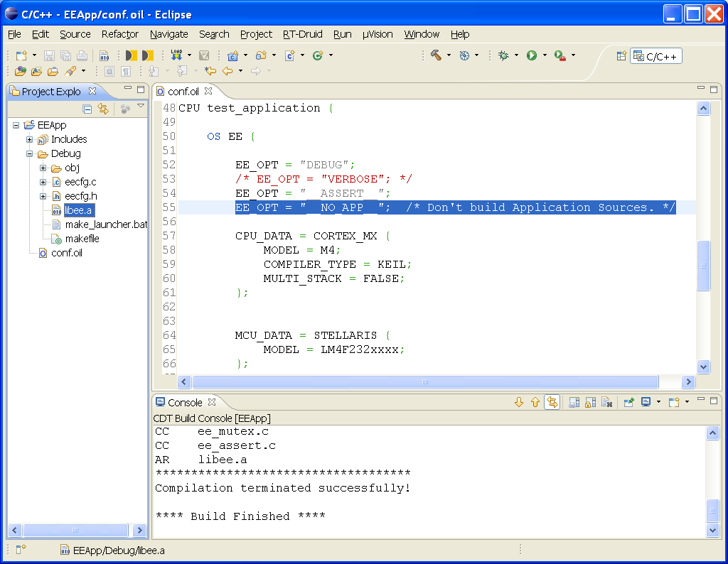The height and width of the screenshot is (564, 728).
Task: Click the New Class green C icon
Action: coord(318,55)
